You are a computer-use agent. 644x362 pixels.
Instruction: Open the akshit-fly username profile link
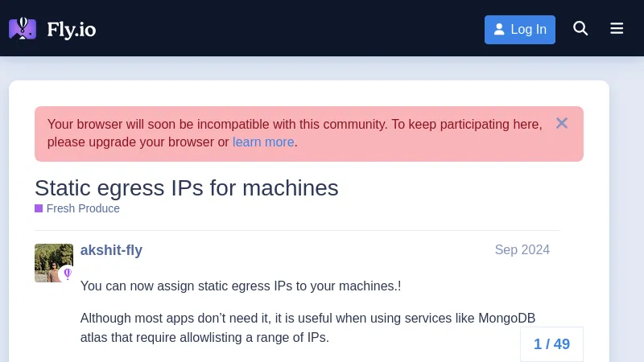tap(111, 250)
